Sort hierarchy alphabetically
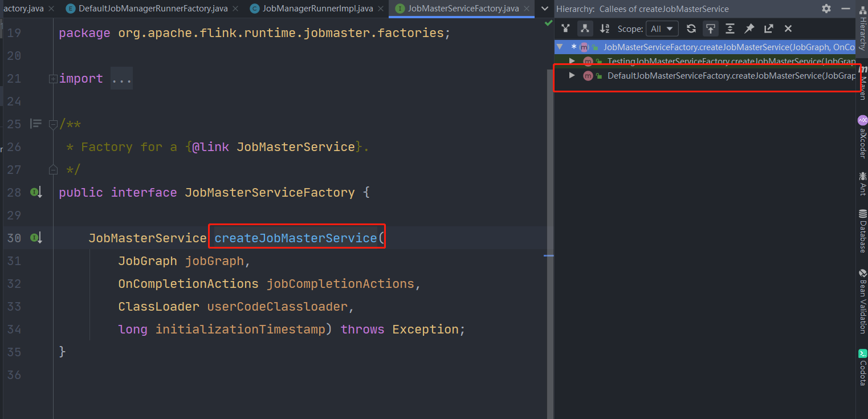Screen dimensions: 868x419 (x=605, y=29)
